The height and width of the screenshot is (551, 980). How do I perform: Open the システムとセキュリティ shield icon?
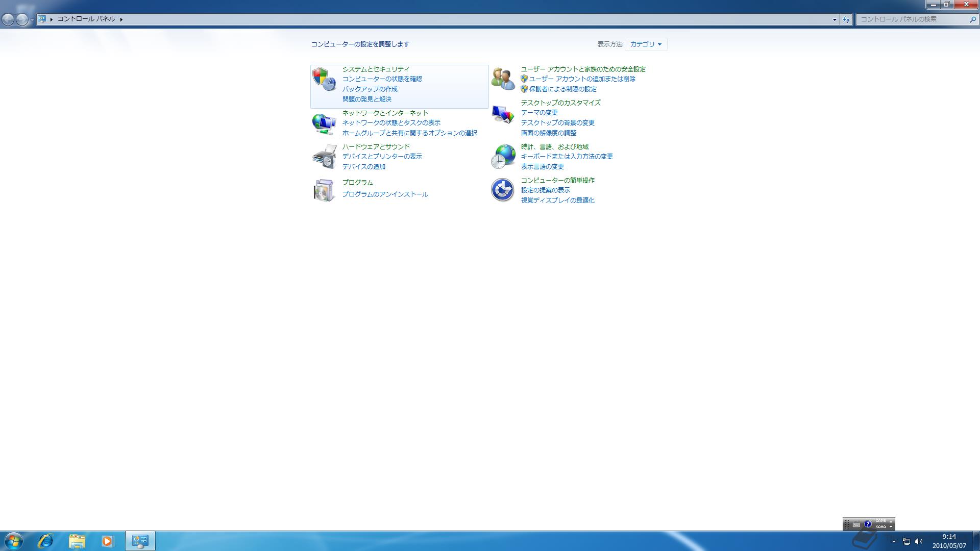point(324,79)
